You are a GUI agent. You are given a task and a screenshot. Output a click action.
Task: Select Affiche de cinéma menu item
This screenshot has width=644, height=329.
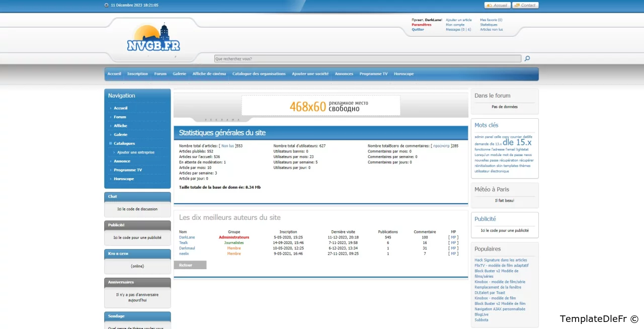click(x=209, y=74)
